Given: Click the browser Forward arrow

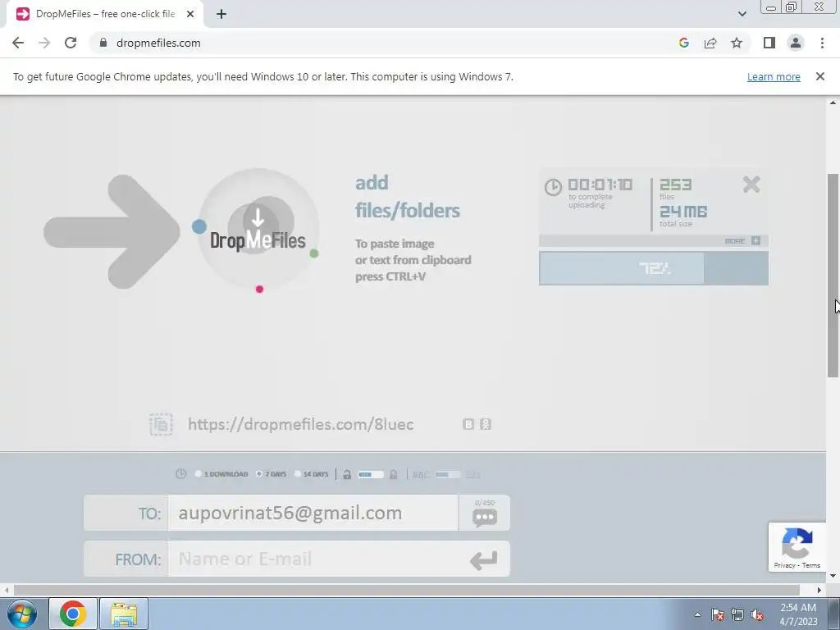Looking at the screenshot, I should click(44, 43).
